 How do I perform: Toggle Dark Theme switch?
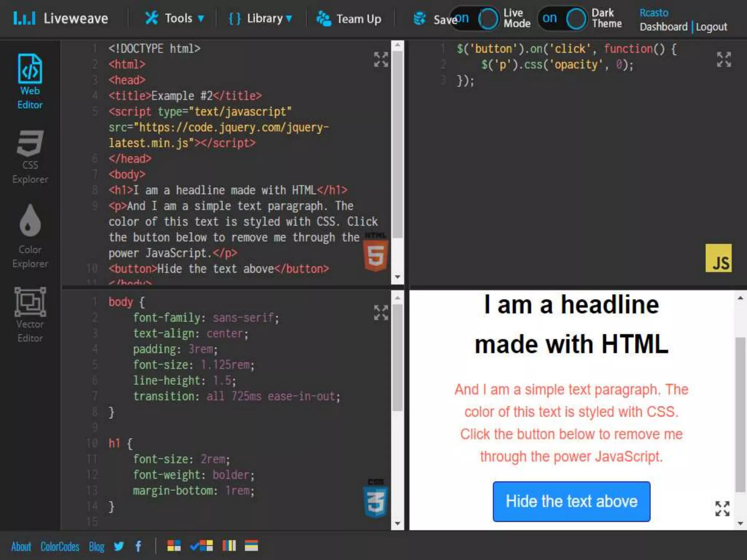pos(564,19)
